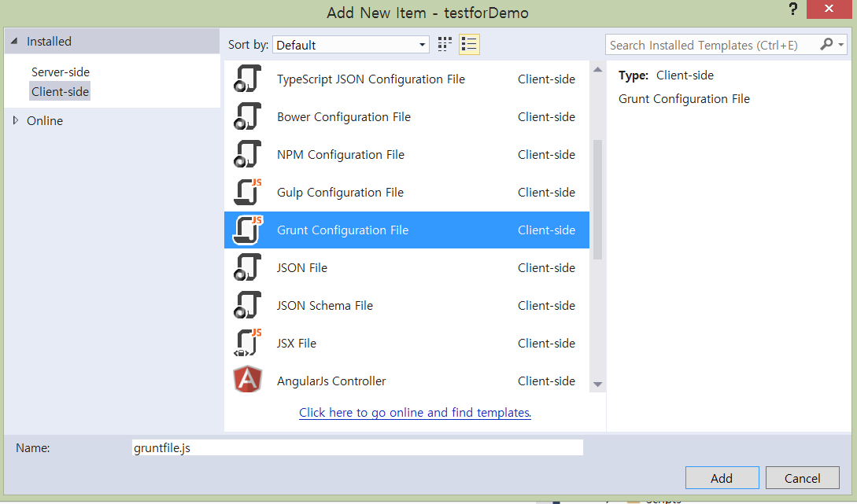Click the TypeScript JSON Configuration File icon

tap(248, 79)
